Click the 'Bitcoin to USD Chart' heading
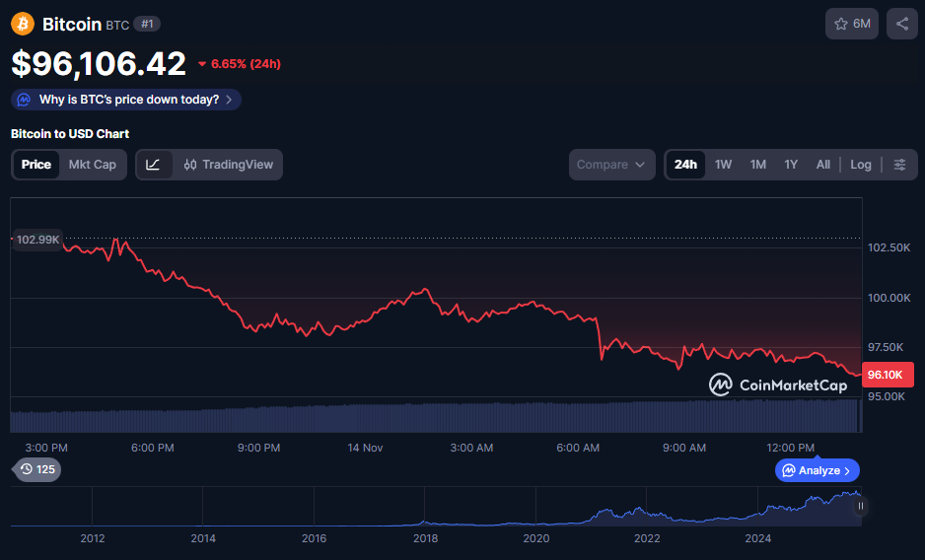The height and width of the screenshot is (560, 925). [70, 134]
